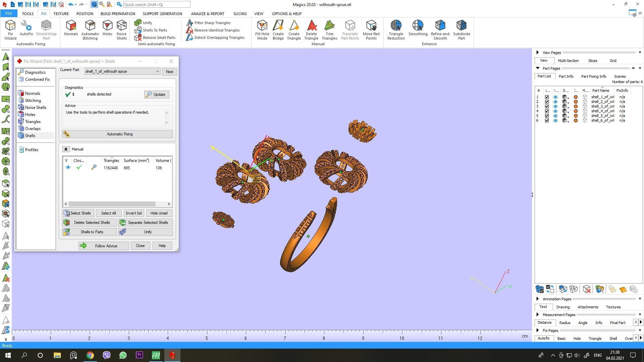Click the orange color swatch of shell_2
This screenshot has width=644, height=362.
pyautogui.click(x=576, y=102)
